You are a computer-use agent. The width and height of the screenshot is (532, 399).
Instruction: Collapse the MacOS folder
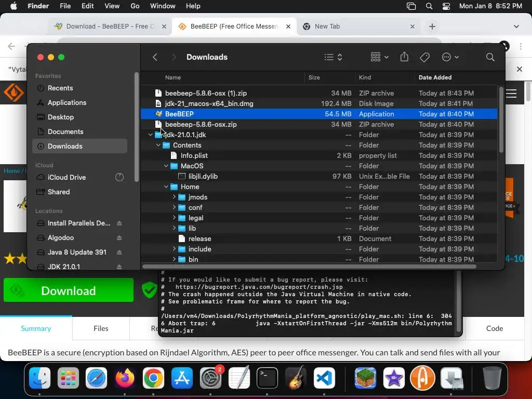[166, 166]
